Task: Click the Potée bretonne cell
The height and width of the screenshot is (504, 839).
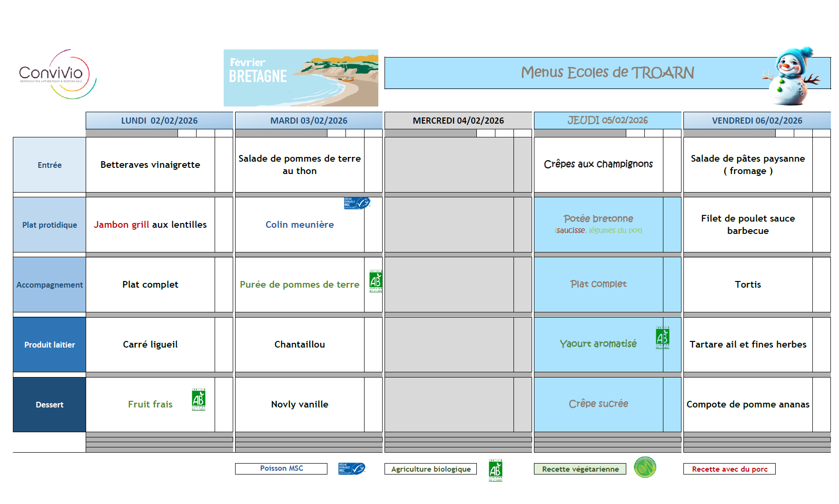Action: coord(598,224)
